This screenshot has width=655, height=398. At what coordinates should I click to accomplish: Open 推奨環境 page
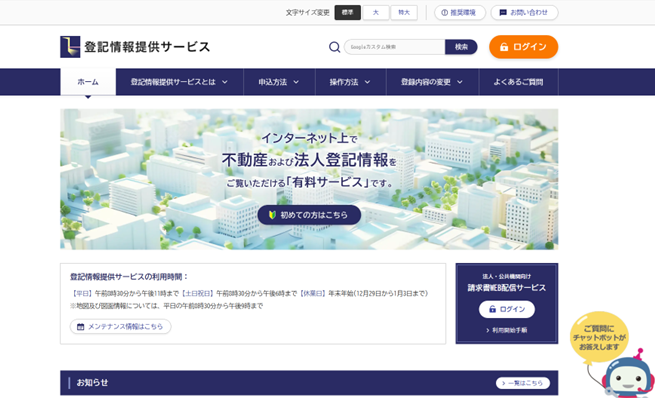pyautogui.click(x=460, y=13)
